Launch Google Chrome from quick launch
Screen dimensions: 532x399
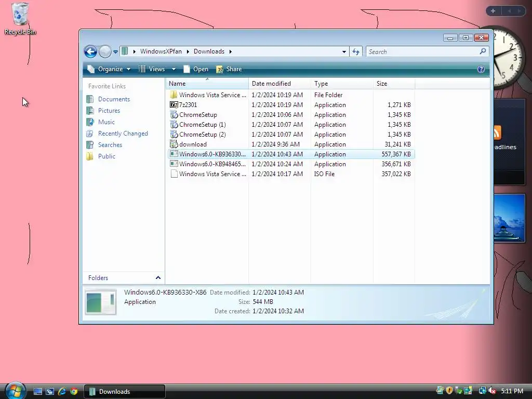click(x=74, y=391)
